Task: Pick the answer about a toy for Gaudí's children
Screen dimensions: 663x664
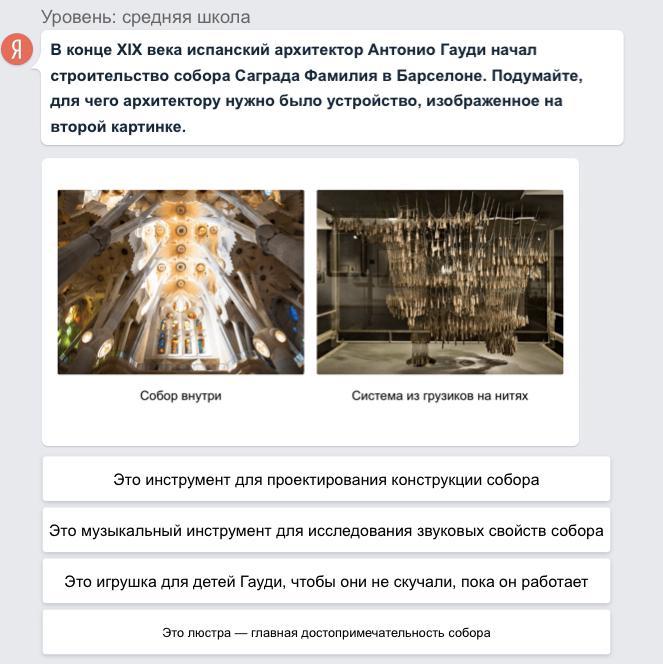Action: (326, 581)
